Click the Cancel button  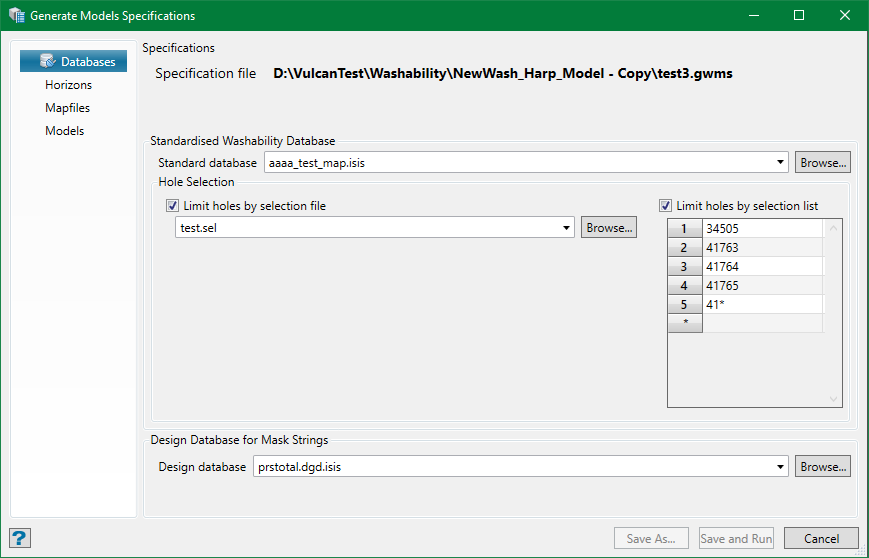pos(820,539)
